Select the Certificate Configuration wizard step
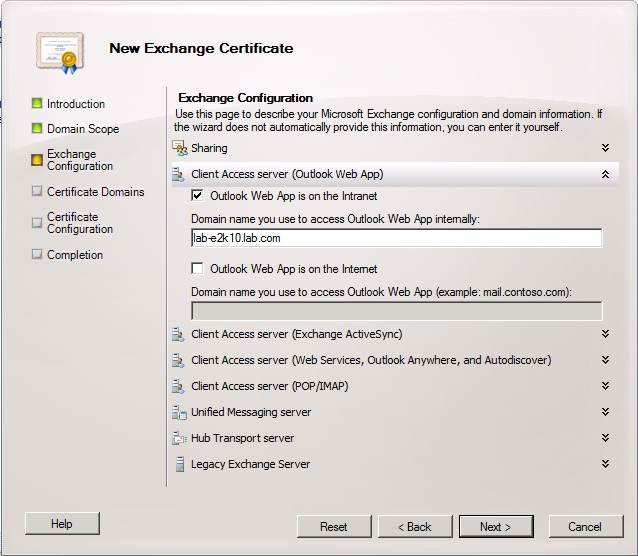The image size is (638, 556). [80, 223]
